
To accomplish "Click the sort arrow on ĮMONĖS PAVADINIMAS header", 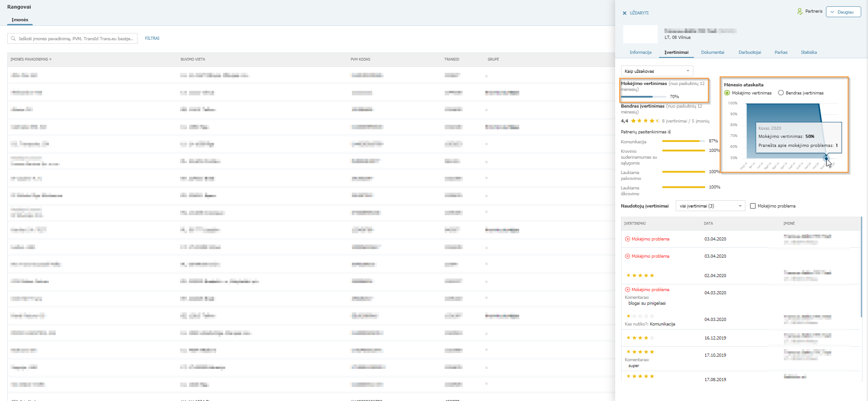I will [x=51, y=59].
